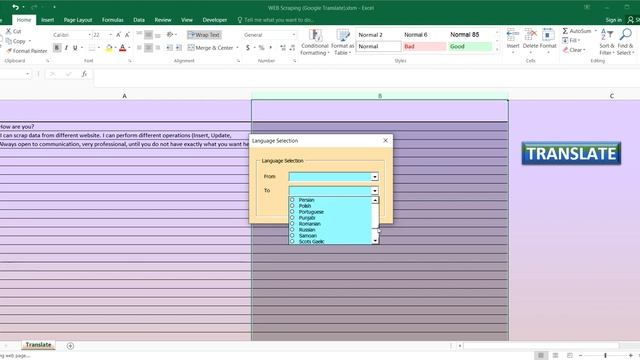Expand the From language dropdown arrow
The image size is (640, 360).
[x=375, y=177]
